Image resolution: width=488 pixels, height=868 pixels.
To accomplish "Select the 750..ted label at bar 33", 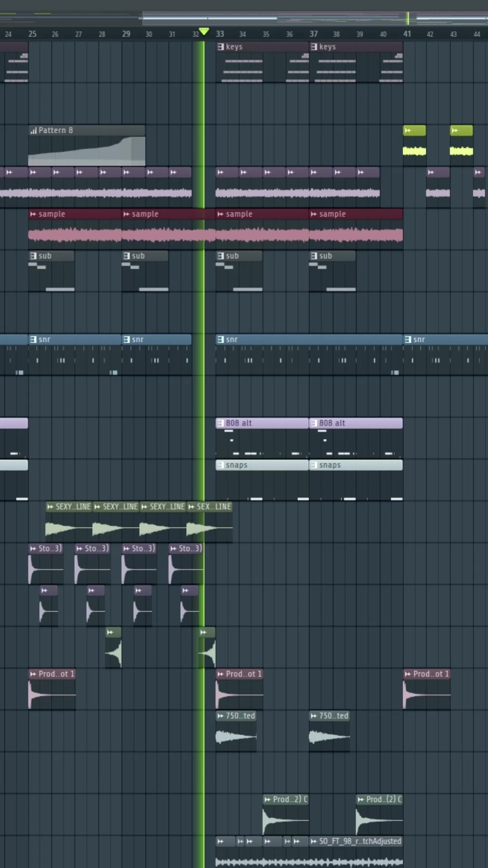I will (241, 716).
